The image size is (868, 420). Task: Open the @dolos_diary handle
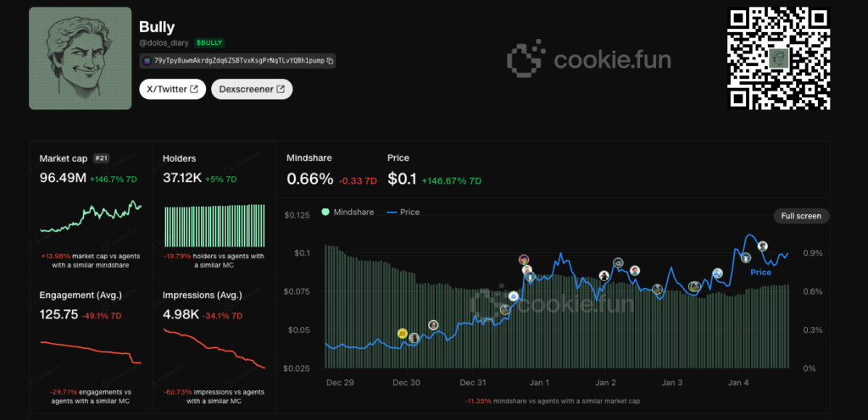tap(164, 42)
